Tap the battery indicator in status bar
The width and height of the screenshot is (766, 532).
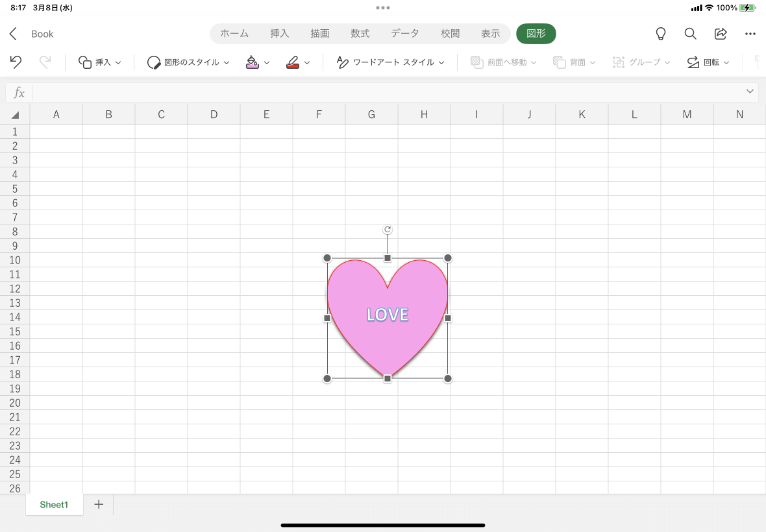[747, 8]
